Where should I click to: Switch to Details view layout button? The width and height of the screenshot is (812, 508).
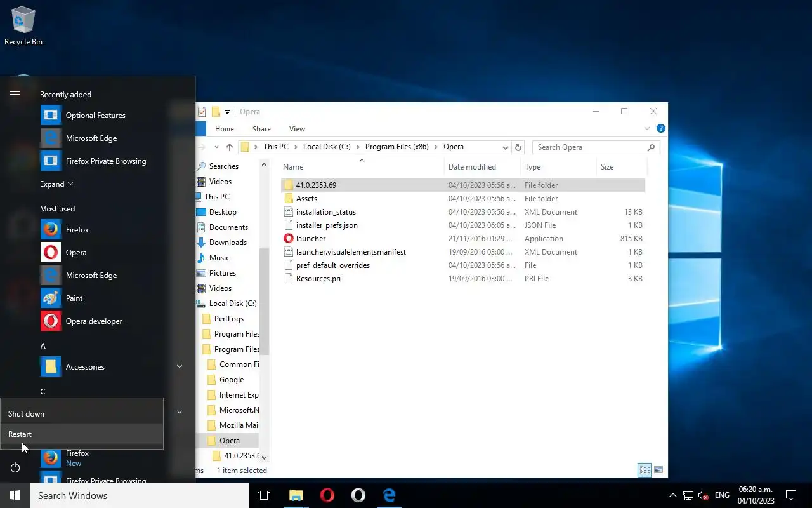click(x=645, y=470)
